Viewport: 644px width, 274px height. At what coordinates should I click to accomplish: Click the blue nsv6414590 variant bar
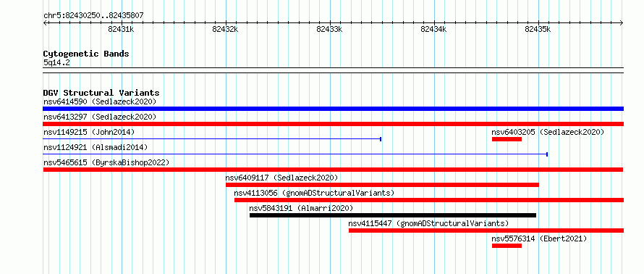point(333,109)
